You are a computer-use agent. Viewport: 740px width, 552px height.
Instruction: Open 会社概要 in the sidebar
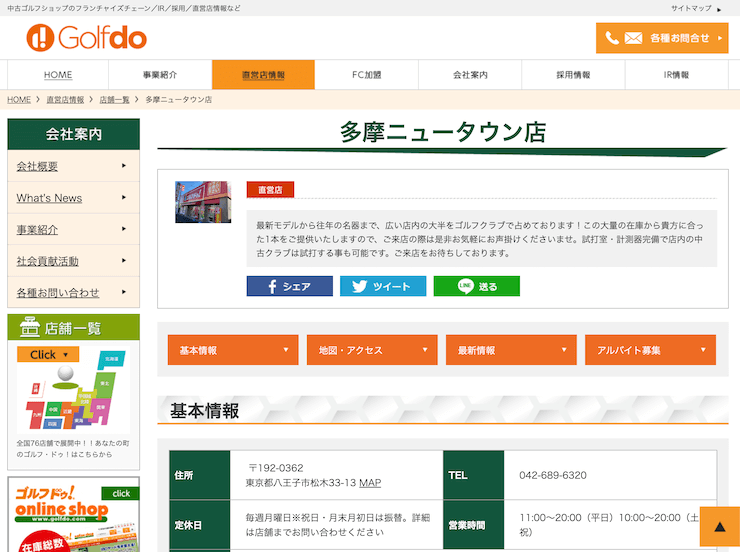[73, 166]
